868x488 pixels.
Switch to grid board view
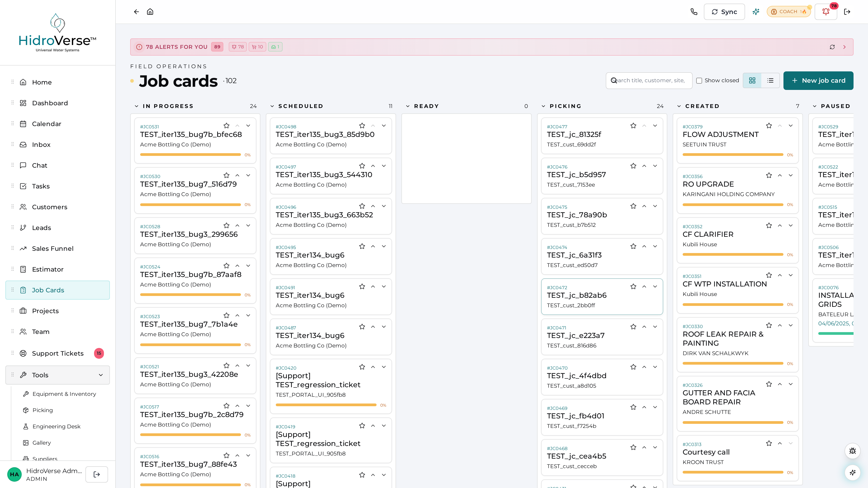pos(752,80)
